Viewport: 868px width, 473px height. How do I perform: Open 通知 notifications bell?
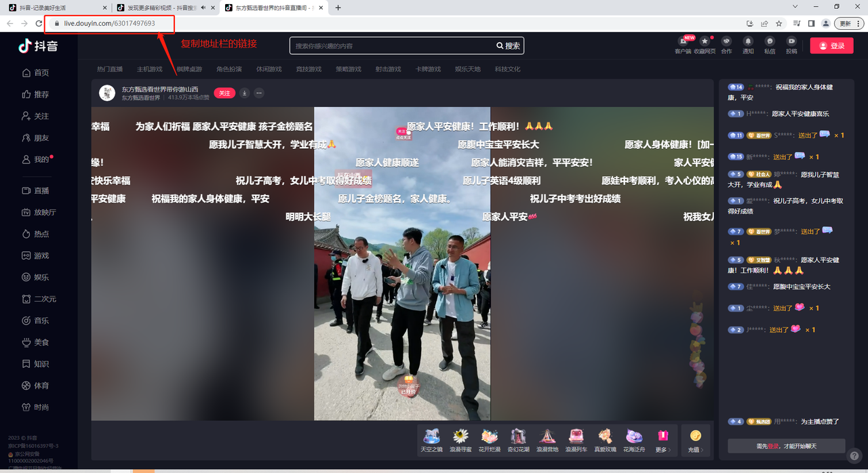(x=748, y=45)
